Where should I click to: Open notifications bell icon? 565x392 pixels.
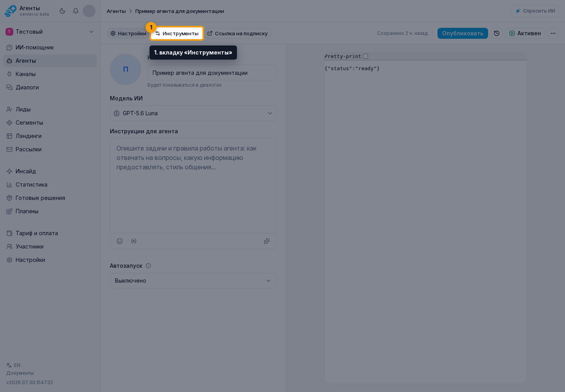pos(76,11)
